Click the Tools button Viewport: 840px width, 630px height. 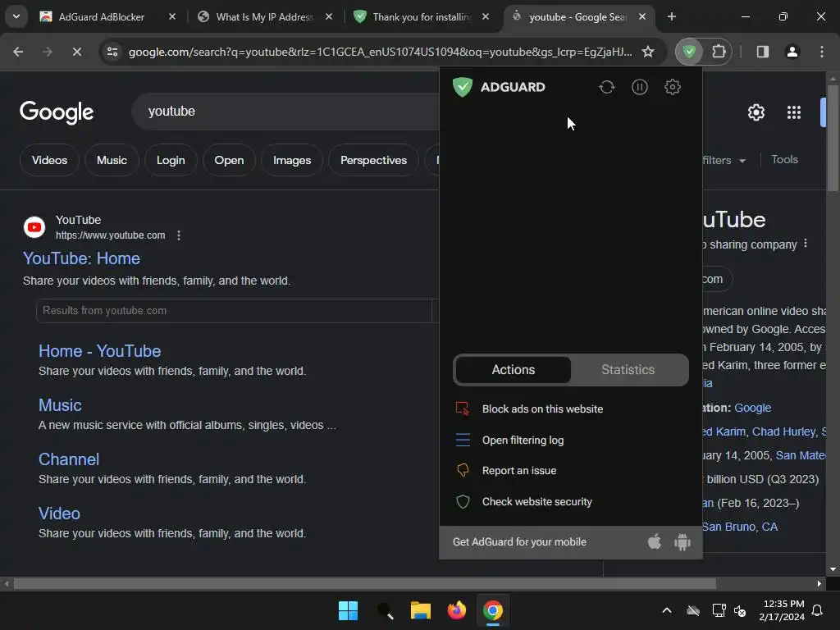coord(784,160)
